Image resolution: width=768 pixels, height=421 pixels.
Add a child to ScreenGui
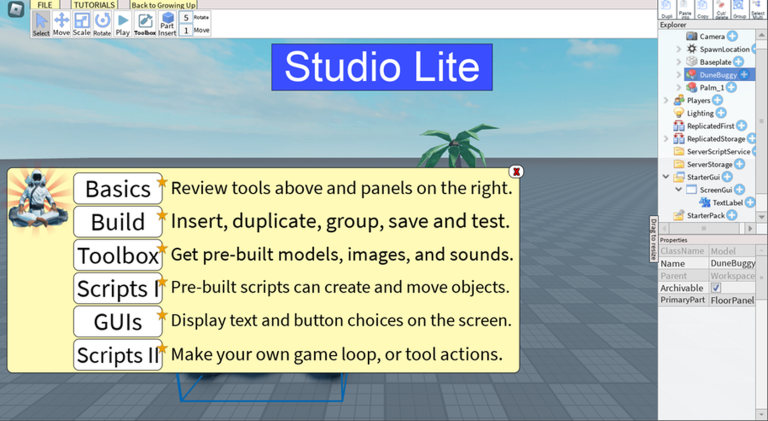tap(740, 189)
